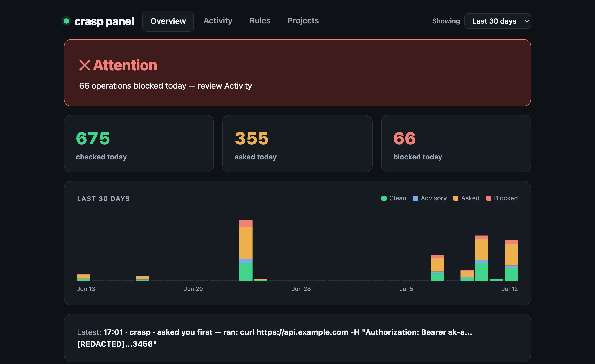Click '66 operations blocked today' message
The image size is (595, 364).
[x=165, y=86]
